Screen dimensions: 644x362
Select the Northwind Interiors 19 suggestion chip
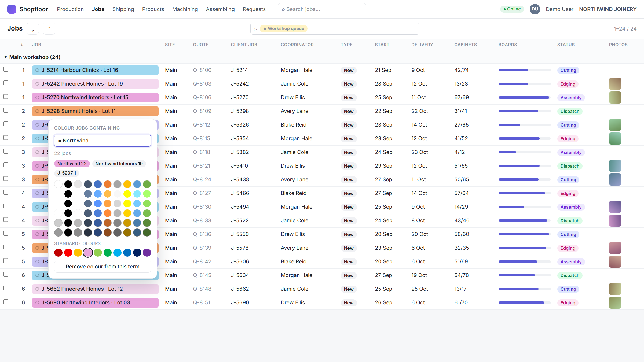coord(119,164)
